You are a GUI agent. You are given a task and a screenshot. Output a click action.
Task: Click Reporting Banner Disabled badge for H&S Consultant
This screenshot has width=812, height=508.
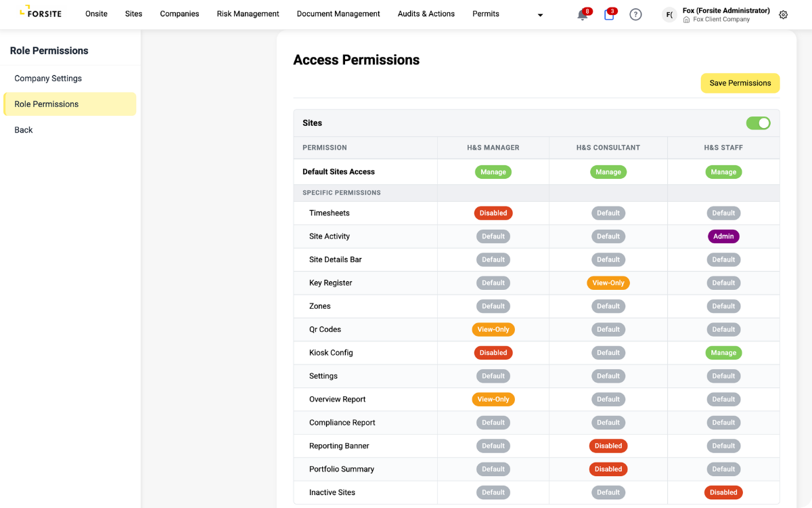pos(608,446)
